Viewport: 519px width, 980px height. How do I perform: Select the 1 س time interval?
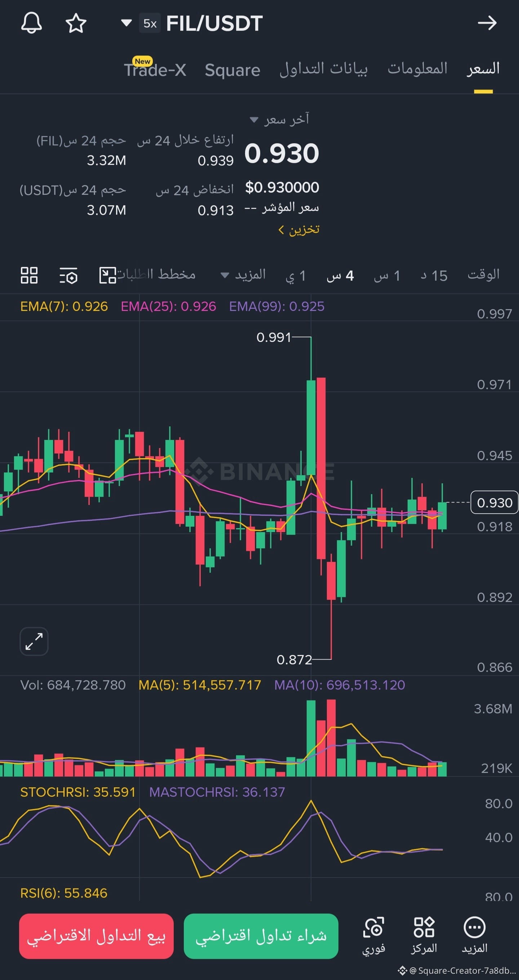coord(387,276)
